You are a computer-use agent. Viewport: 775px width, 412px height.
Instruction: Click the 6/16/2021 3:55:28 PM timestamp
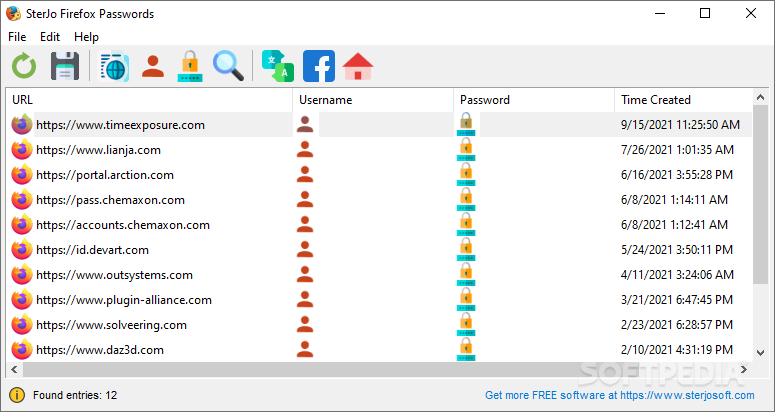(677, 175)
